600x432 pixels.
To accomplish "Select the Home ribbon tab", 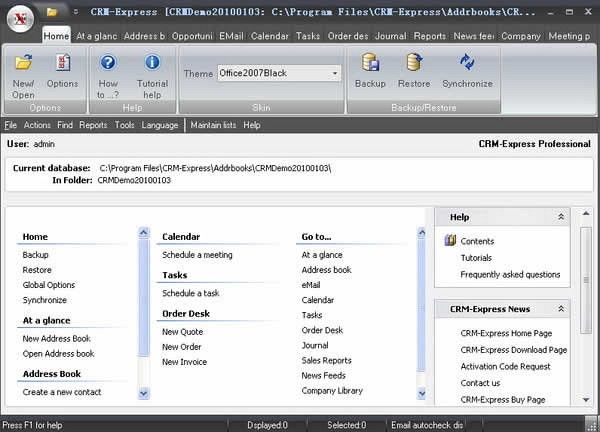I will pyautogui.click(x=56, y=36).
